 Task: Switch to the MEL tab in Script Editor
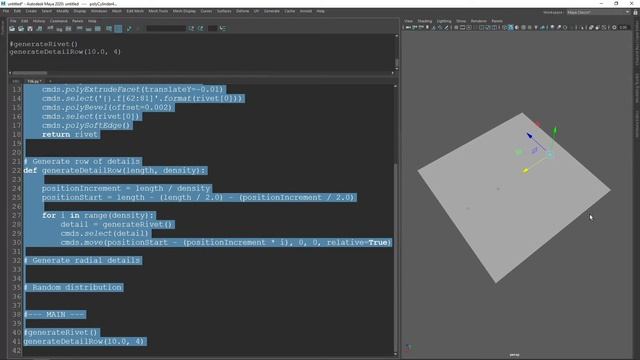click(x=16, y=81)
